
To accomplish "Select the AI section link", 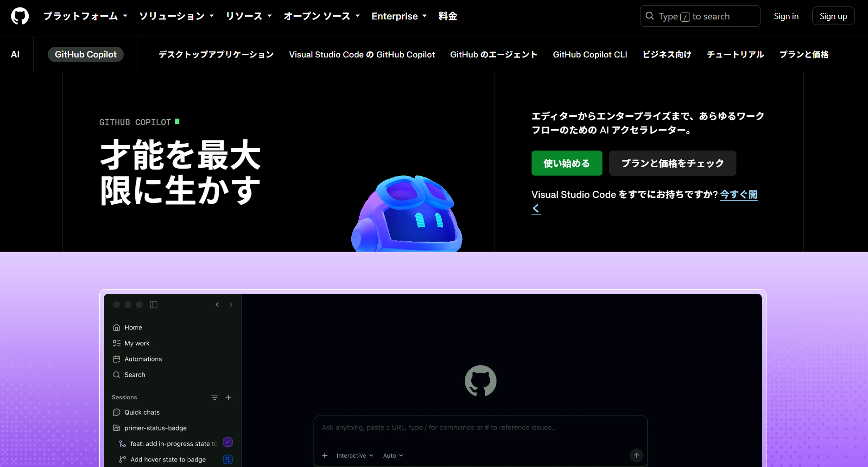I will click(15, 55).
